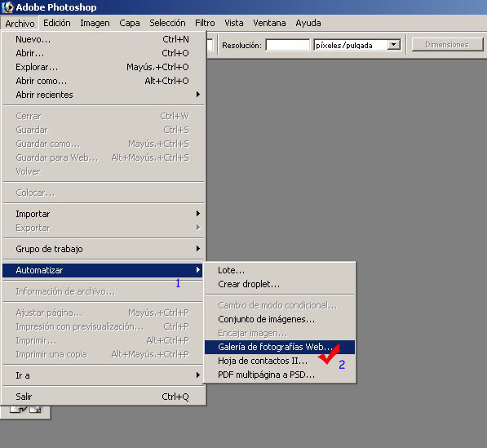Choose Abrir… menu entry
487x448 pixels.
103,53
